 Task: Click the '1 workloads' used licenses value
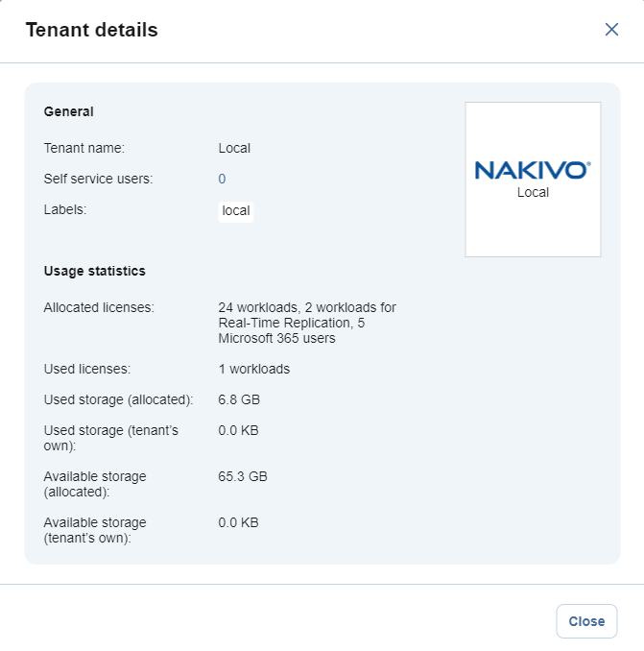[x=253, y=369]
